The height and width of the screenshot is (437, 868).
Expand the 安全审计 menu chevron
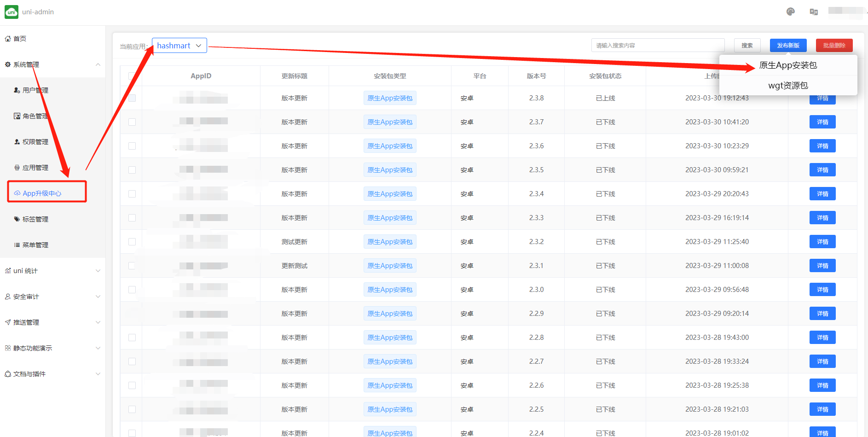point(98,297)
